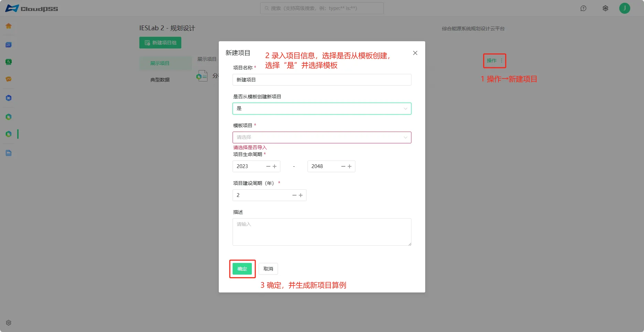Decrease the end year 2048

pos(343,166)
